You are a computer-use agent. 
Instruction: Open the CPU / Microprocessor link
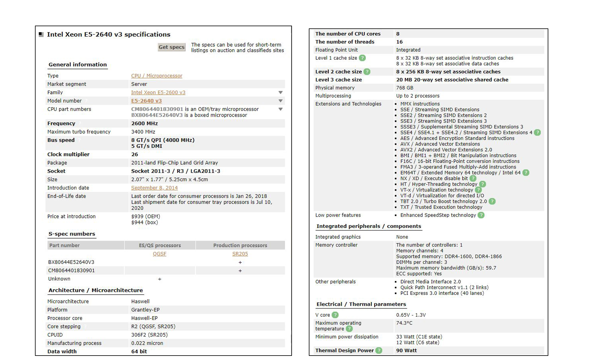point(157,76)
